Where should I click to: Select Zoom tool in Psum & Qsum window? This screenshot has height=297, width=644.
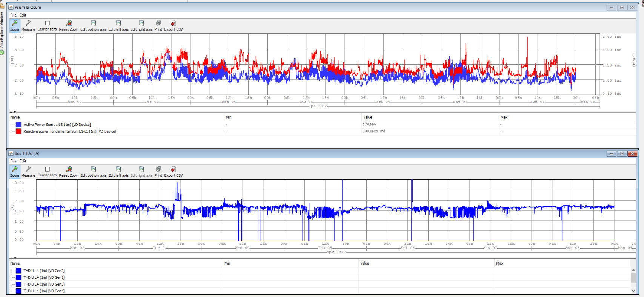click(x=15, y=26)
